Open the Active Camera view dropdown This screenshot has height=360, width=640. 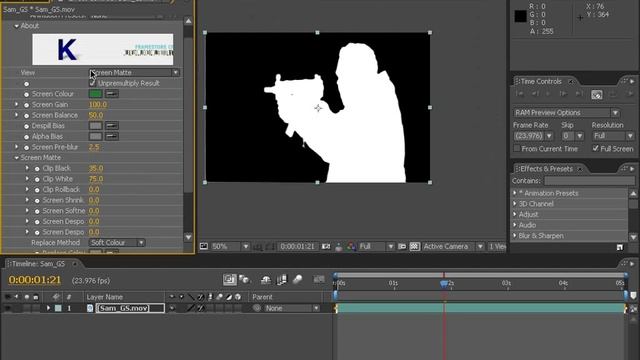coord(453,247)
